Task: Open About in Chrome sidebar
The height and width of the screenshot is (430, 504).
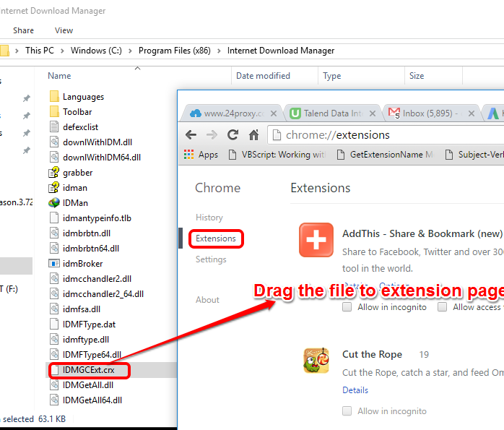Action: point(207,300)
